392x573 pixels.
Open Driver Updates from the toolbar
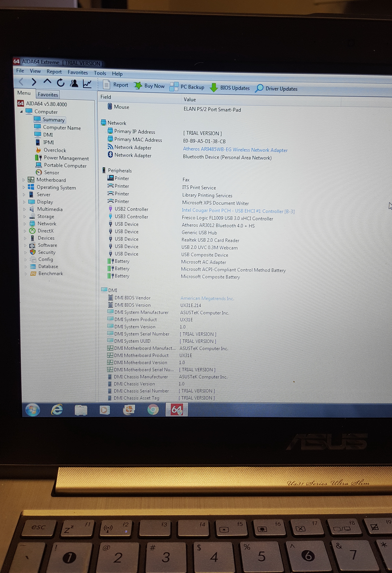(x=276, y=88)
